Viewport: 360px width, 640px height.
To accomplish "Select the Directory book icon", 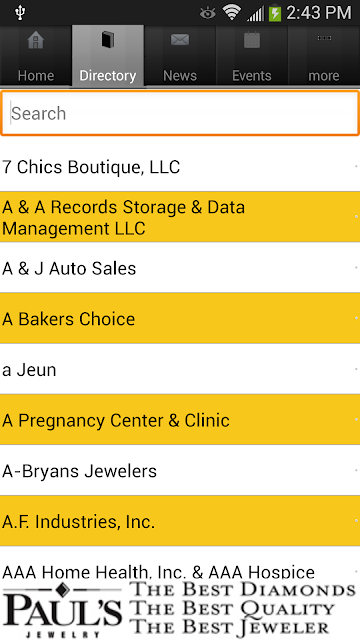I will click(x=108, y=40).
